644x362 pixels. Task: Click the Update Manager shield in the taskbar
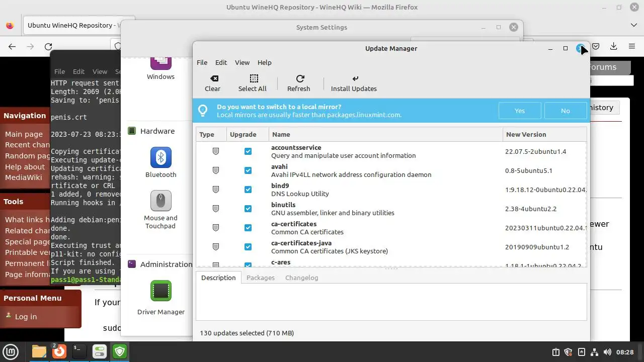click(119, 351)
